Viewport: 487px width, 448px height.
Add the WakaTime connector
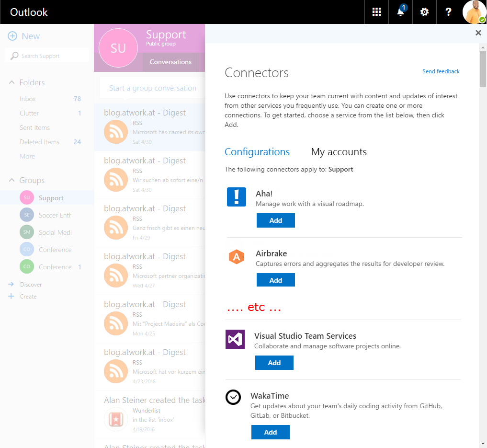point(270,432)
